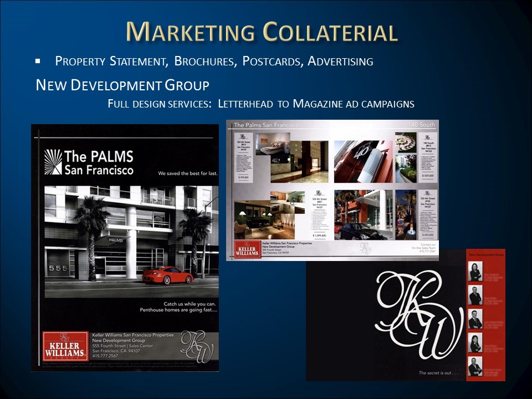The image size is (532, 399).
Task: Click the Palms starburst logo icon
Action: (x=53, y=162)
